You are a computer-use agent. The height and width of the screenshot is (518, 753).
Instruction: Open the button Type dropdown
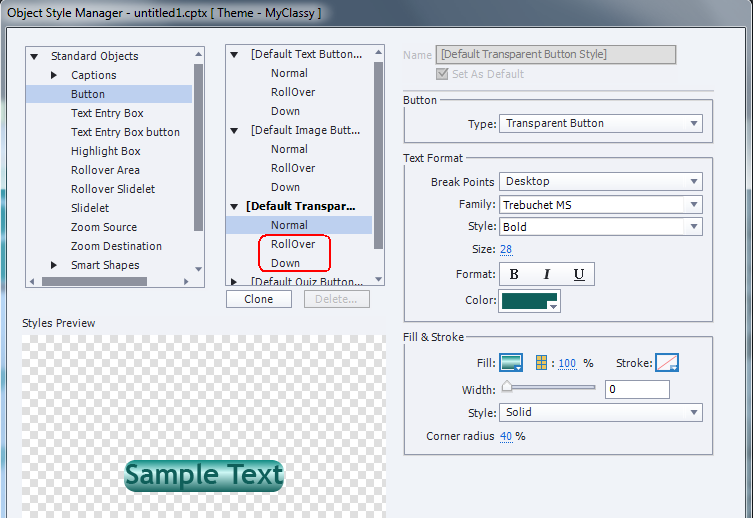coord(600,123)
